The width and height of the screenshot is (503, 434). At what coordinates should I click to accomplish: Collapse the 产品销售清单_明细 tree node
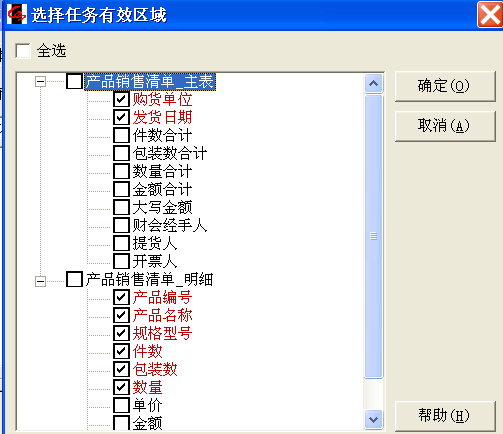click(40, 281)
